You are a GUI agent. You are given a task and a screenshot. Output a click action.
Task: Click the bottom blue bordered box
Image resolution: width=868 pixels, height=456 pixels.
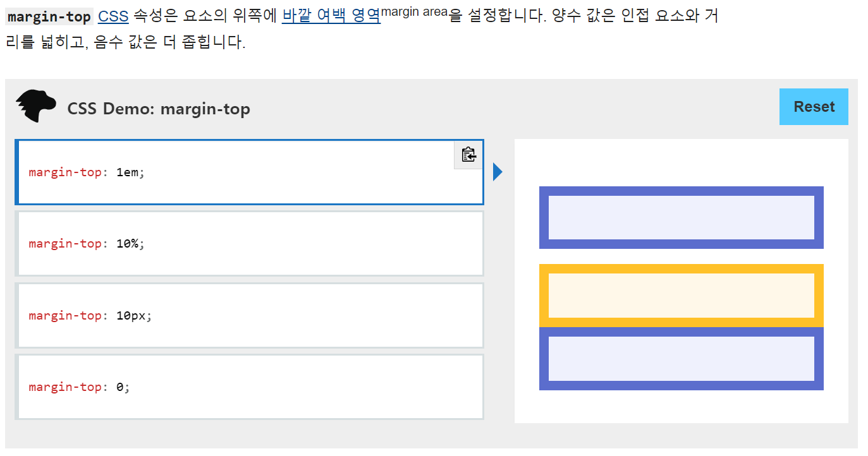pyautogui.click(x=682, y=359)
